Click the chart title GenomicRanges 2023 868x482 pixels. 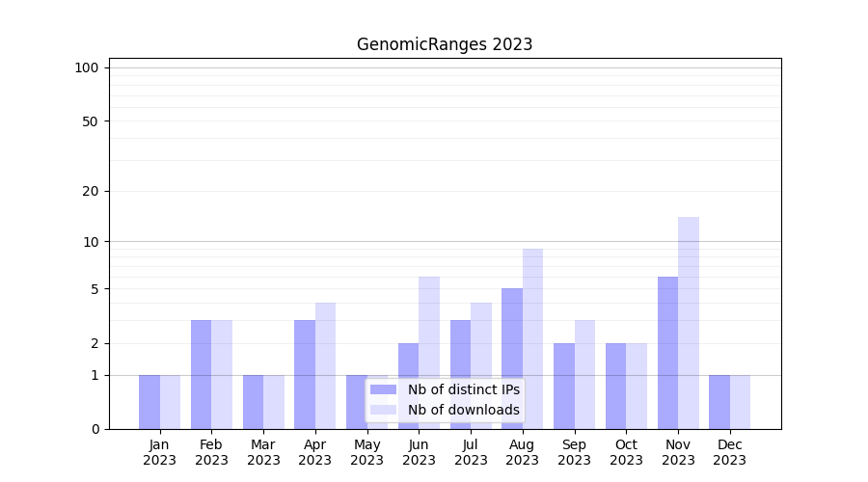click(445, 44)
